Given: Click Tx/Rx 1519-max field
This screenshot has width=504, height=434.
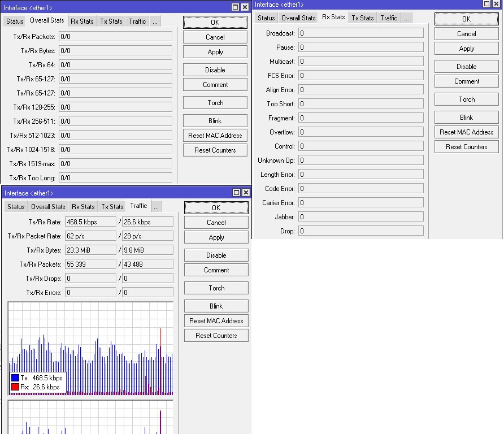Looking at the screenshot, I should coord(115,164).
